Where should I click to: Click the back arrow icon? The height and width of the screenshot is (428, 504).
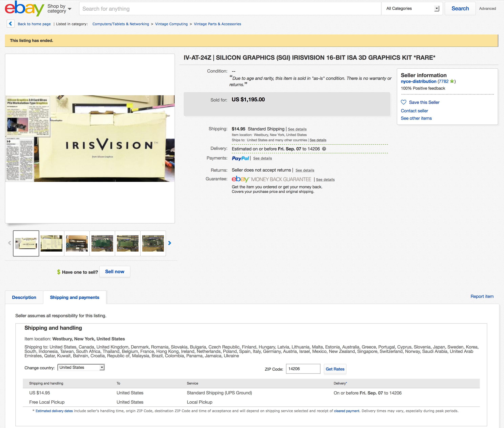click(x=10, y=24)
